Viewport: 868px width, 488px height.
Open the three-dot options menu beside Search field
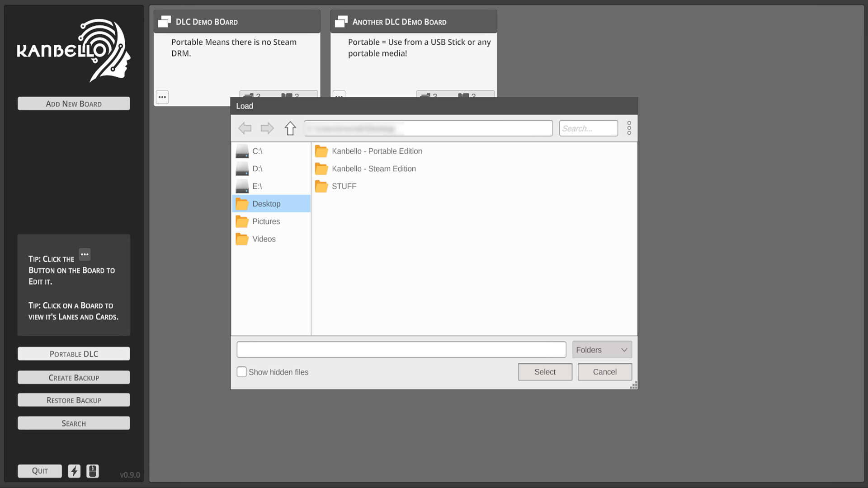pos(629,128)
